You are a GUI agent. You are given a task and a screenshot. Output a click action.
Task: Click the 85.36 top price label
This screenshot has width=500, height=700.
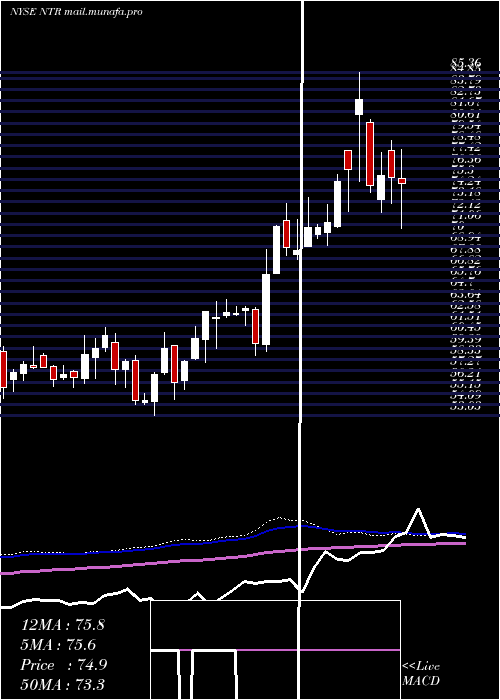(x=465, y=64)
